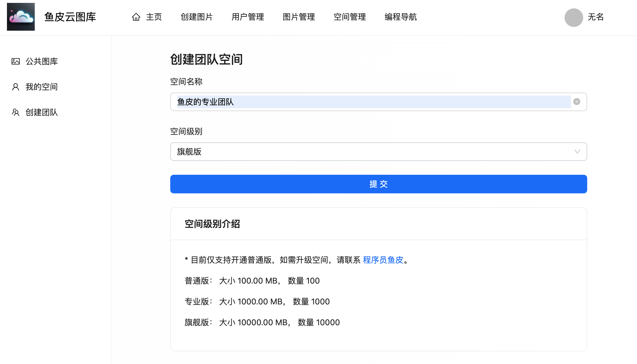Open the 编程导航 menu link
Screen dimensions: 637x364
pos(400,17)
